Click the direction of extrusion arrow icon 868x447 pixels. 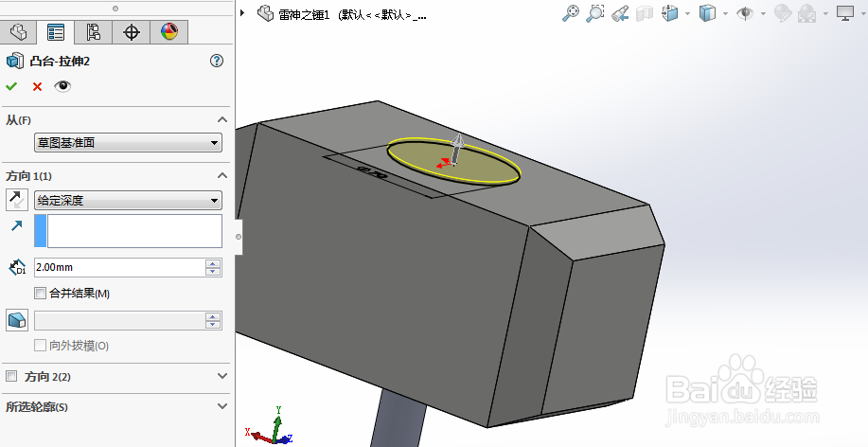tap(17, 225)
